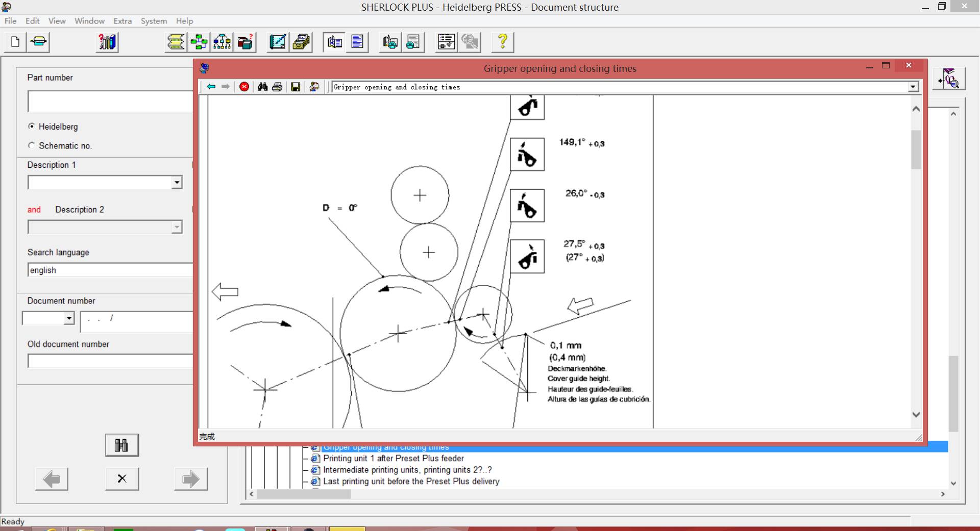This screenshot has height=531, width=980.
Task: Open the File menu
Action: (10, 21)
